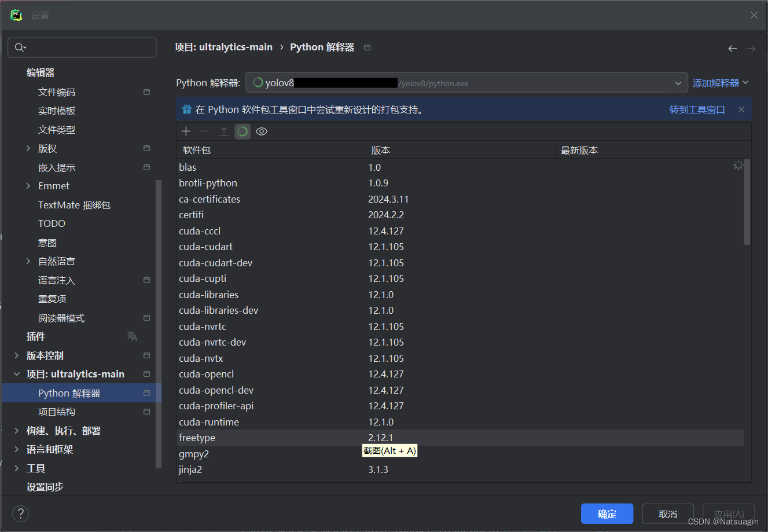Image resolution: width=768 pixels, height=532 pixels.
Task: Collapse the 项目: ultralytics-main section
Action: 16,374
